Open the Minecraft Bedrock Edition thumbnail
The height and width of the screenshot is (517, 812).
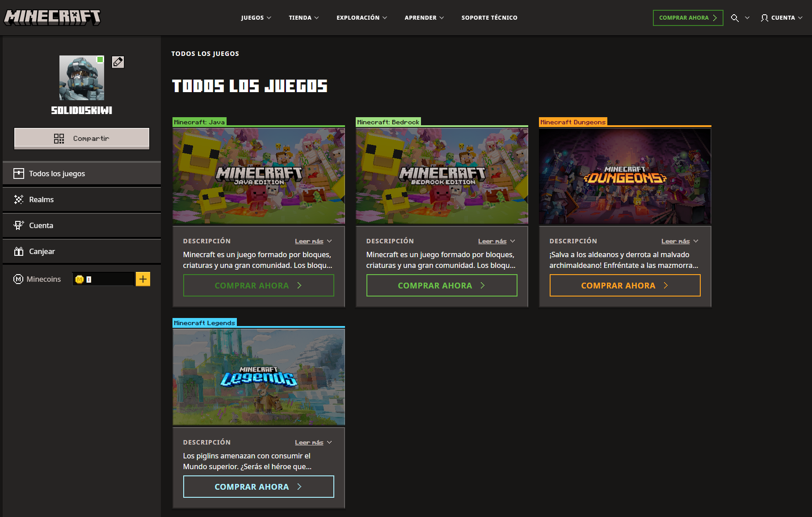tap(442, 176)
